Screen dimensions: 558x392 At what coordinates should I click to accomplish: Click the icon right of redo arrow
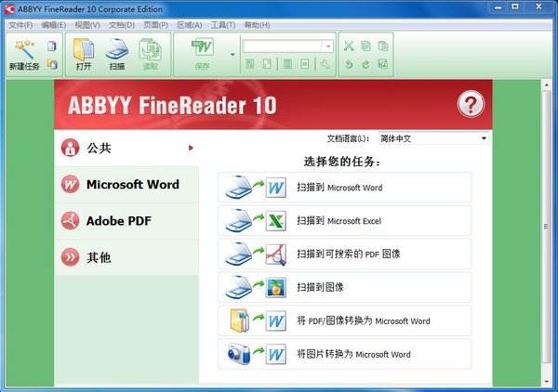pyautogui.click(x=382, y=64)
